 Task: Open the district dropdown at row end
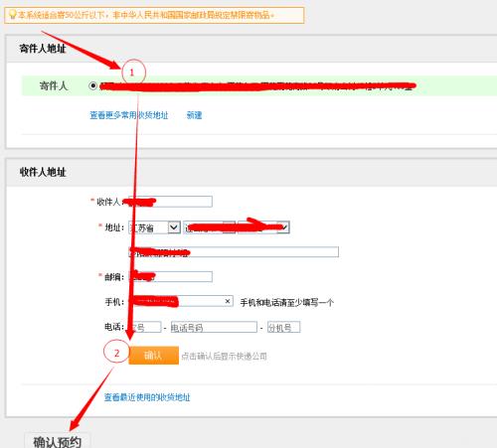click(263, 227)
